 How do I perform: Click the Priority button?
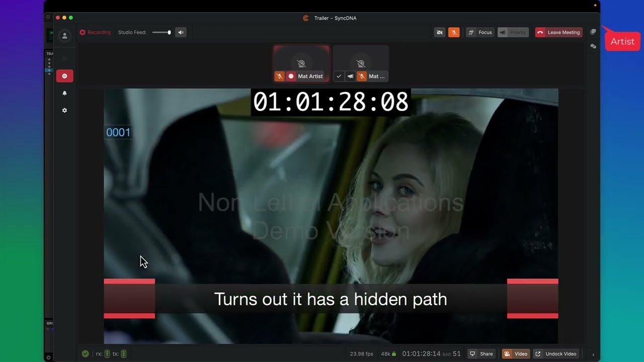512,32
